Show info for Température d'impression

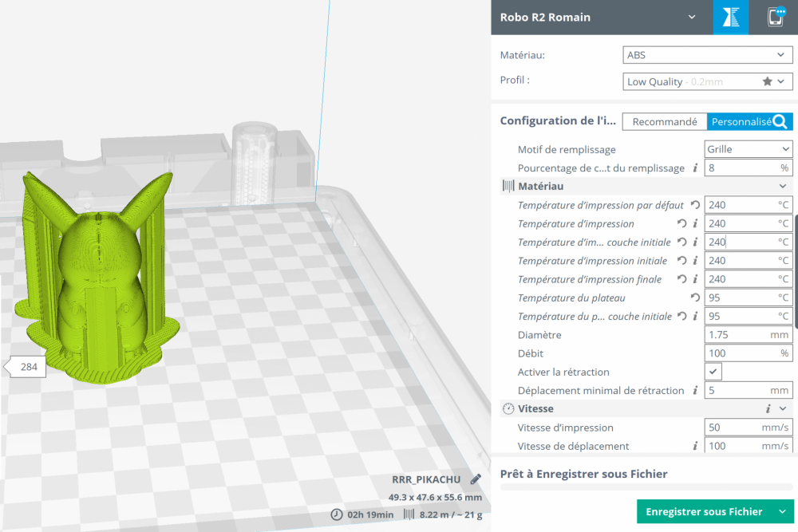pyautogui.click(x=695, y=223)
